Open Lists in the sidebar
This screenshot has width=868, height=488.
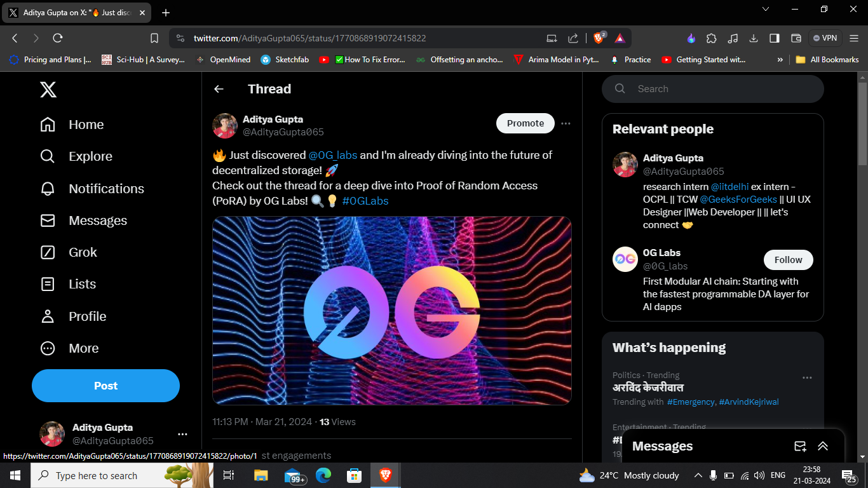(x=67, y=284)
